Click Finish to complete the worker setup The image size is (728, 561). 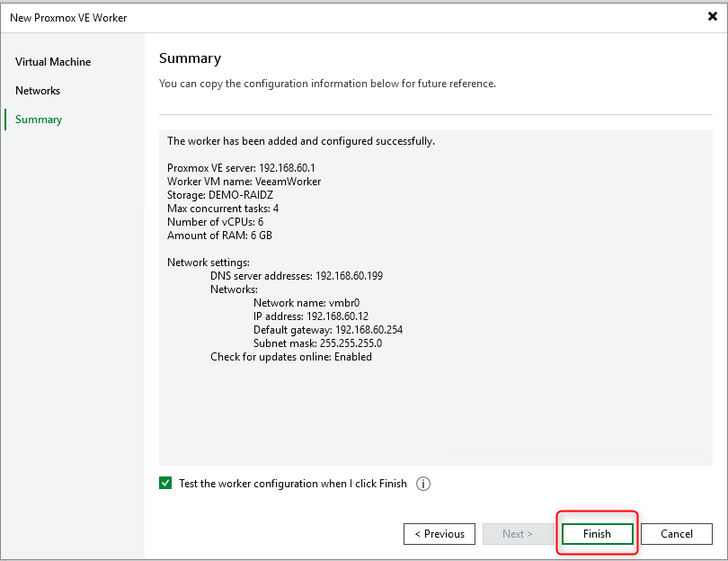pos(597,533)
